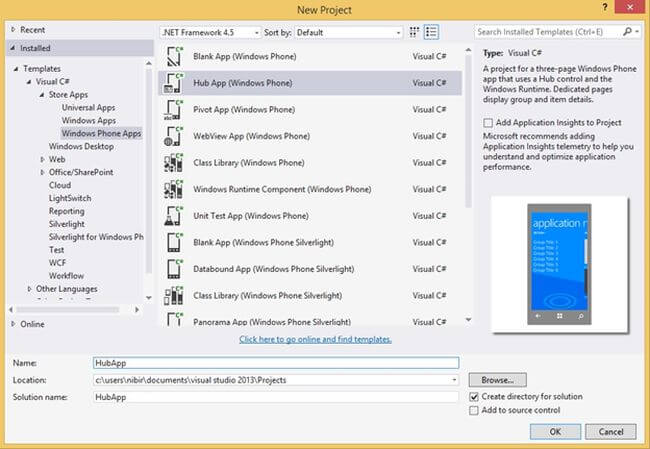Open the dialog help question mark
Viewport: 650px width, 449px height.
point(605,7)
